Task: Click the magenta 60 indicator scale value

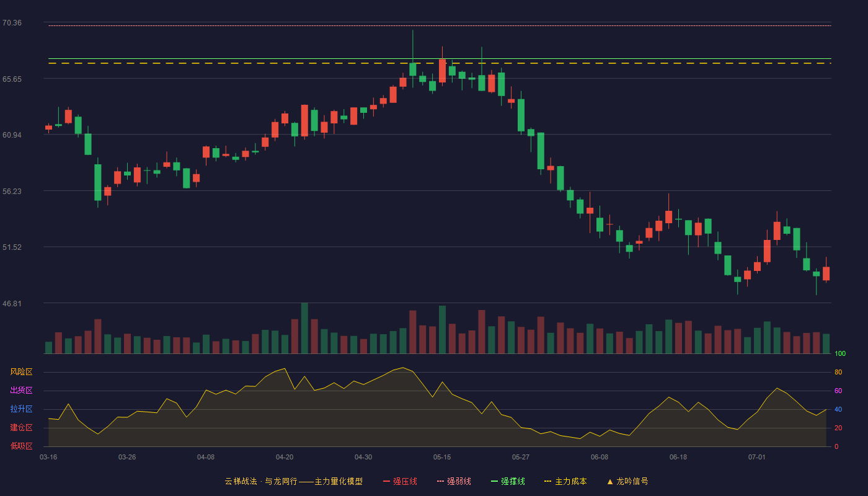Action: click(838, 391)
